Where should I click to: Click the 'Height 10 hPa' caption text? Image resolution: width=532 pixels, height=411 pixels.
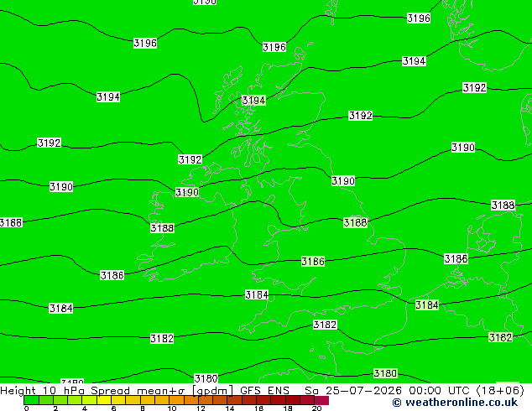pos(42,391)
